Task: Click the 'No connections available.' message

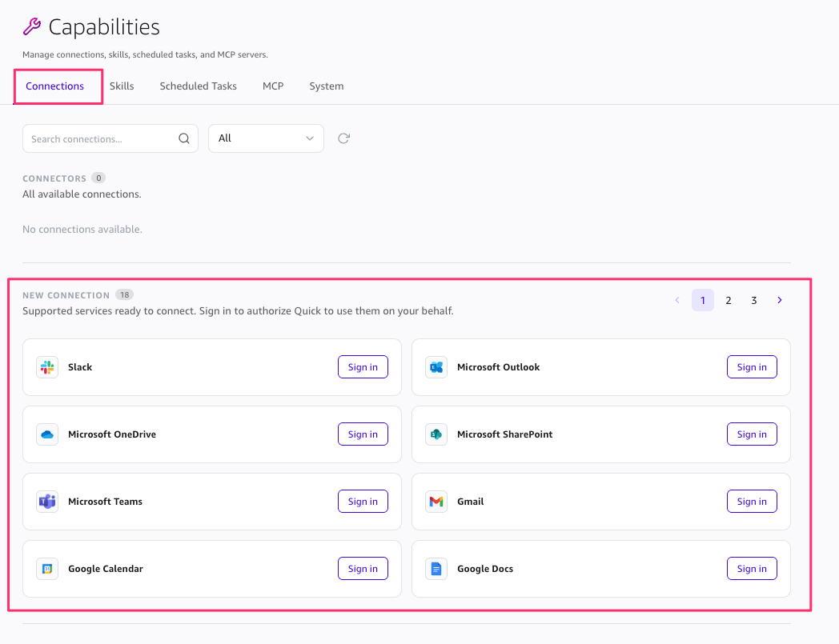Action: click(82, 230)
